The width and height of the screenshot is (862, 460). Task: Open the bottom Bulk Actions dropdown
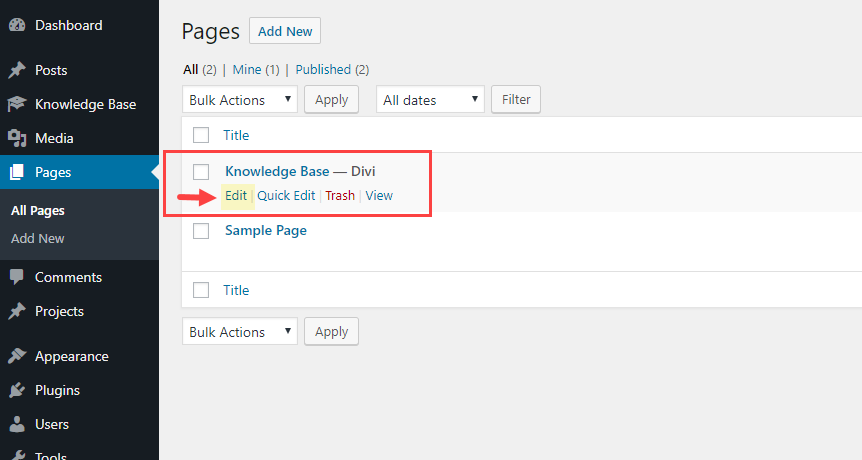click(240, 332)
